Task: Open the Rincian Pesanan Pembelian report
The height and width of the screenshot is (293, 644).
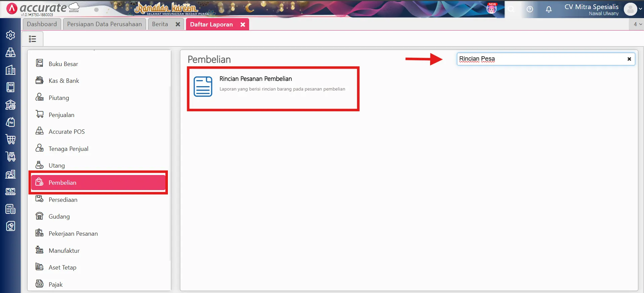Action: coord(256,79)
